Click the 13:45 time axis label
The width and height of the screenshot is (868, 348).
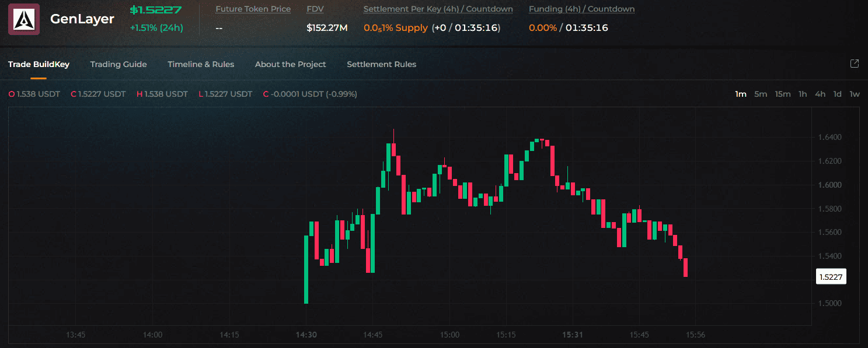click(76, 335)
